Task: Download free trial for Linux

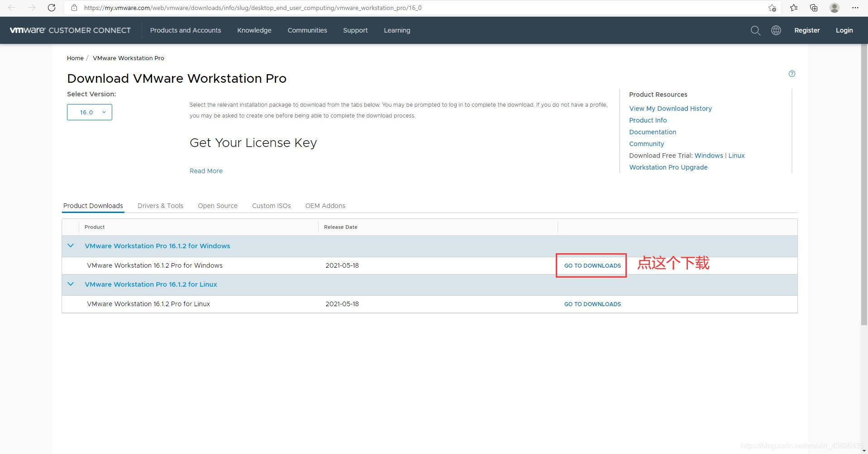Action: (x=736, y=156)
